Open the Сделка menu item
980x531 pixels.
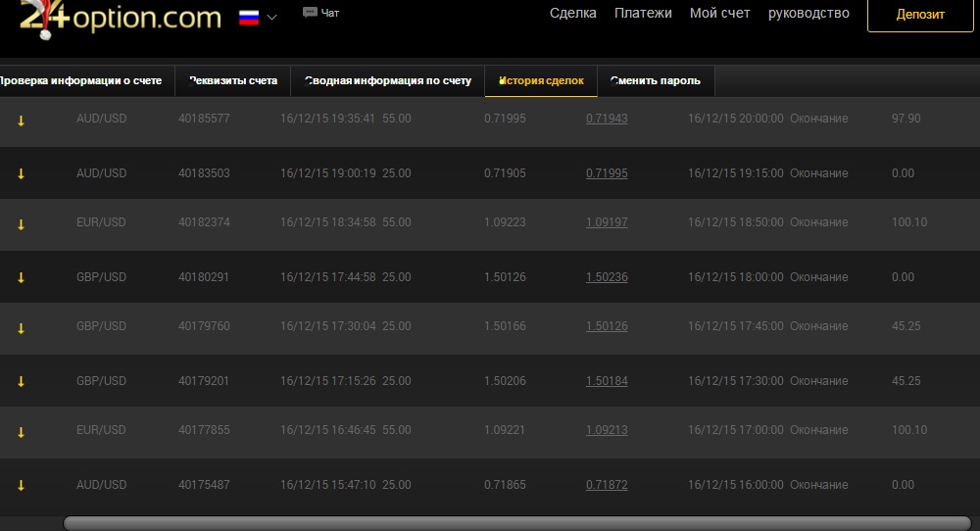coord(573,14)
